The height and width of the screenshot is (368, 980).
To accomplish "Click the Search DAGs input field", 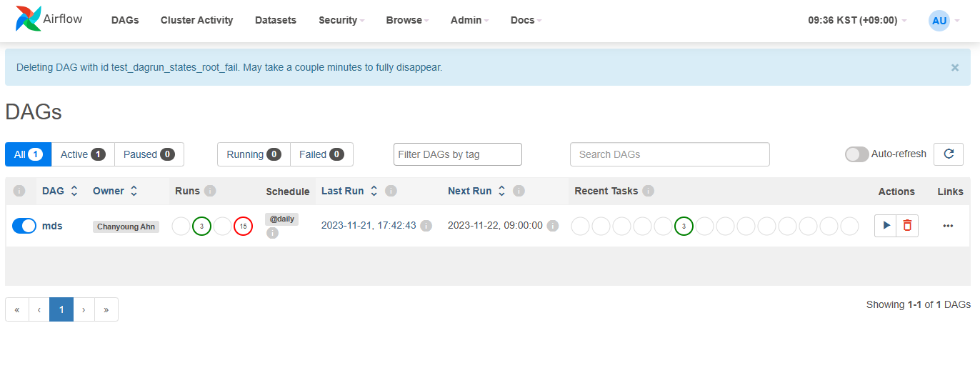I will pos(669,154).
